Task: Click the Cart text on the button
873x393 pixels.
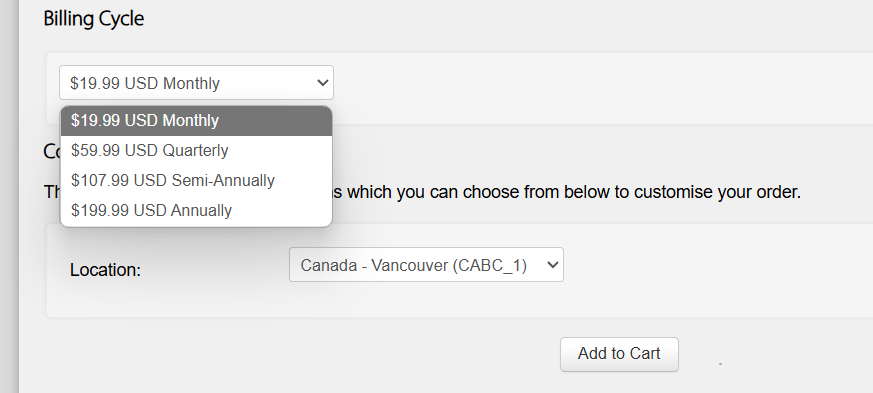Action: [x=646, y=354]
